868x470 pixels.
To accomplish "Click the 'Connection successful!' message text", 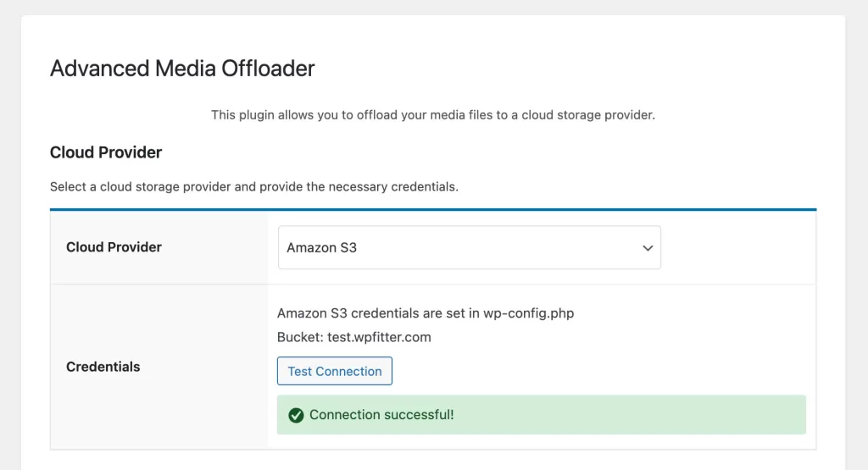I will tap(381, 415).
